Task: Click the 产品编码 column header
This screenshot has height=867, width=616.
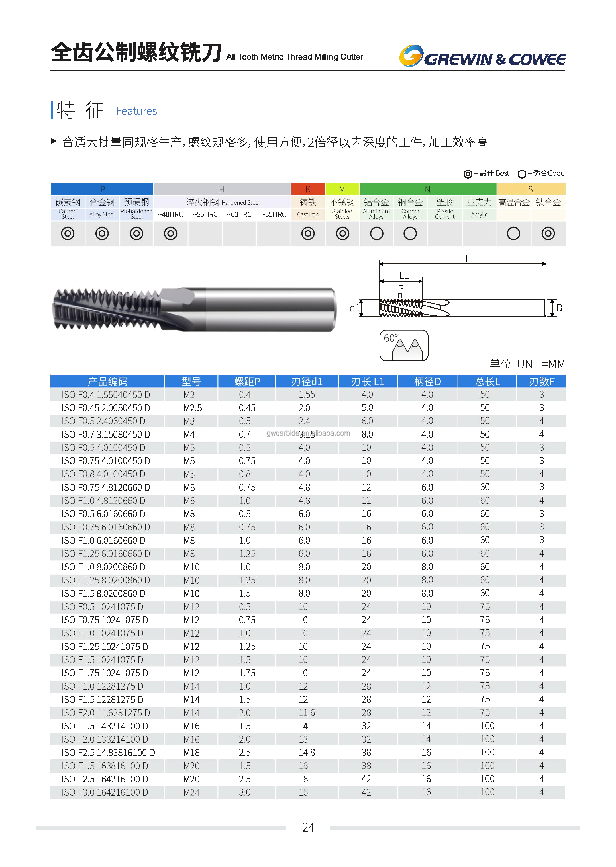Action: coord(108,382)
